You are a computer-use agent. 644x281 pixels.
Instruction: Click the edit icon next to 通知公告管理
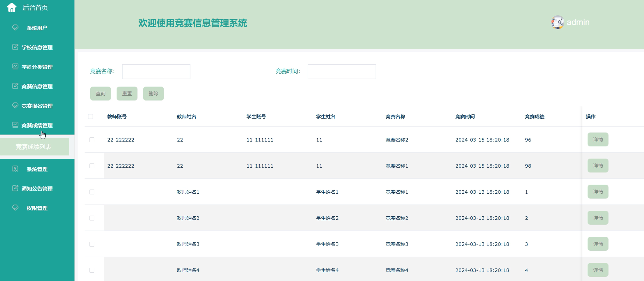15,188
